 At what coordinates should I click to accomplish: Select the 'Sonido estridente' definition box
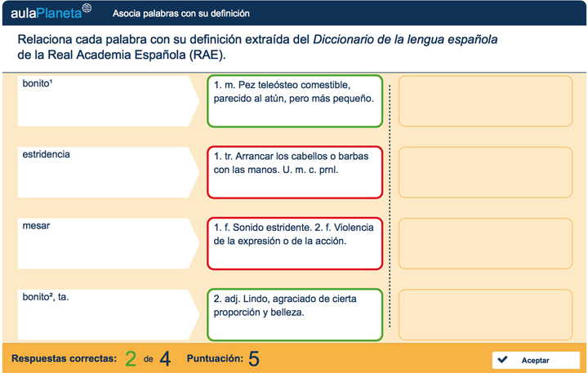(295, 244)
